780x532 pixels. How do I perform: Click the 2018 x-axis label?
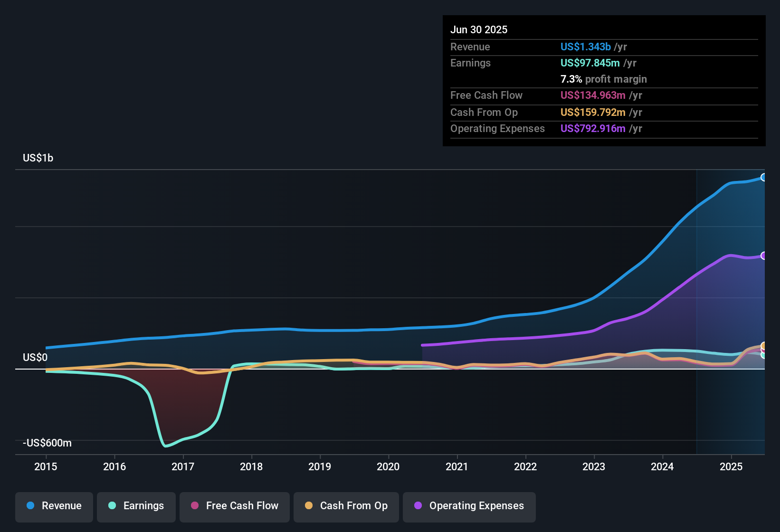(x=251, y=466)
